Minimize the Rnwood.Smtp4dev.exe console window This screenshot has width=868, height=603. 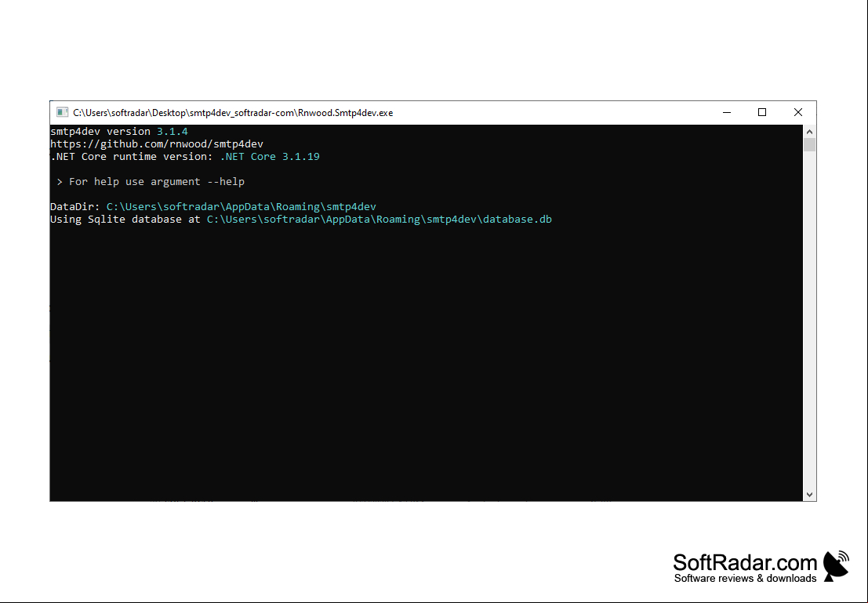pos(727,112)
